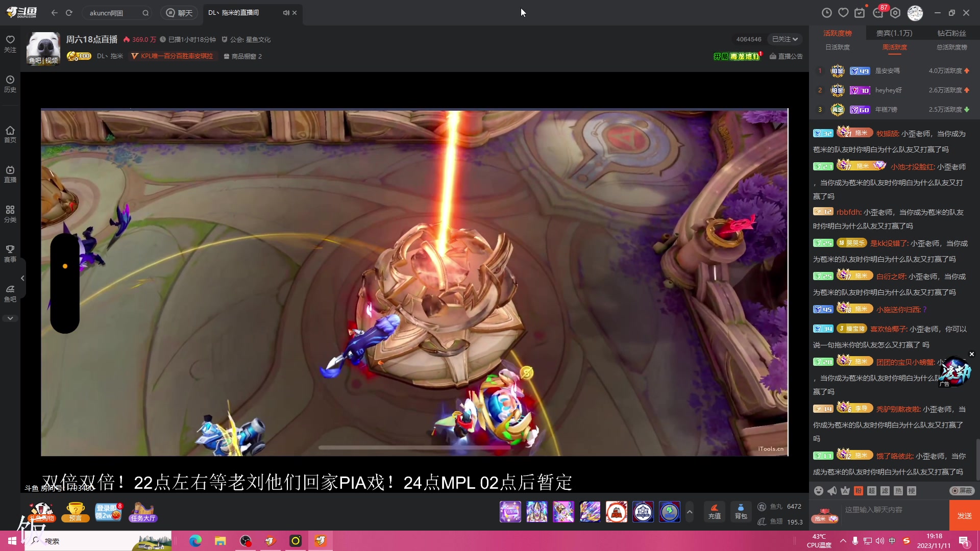Open settings hexagon icon
This screenshot has height=551, width=980.
(x=895, y=13)
